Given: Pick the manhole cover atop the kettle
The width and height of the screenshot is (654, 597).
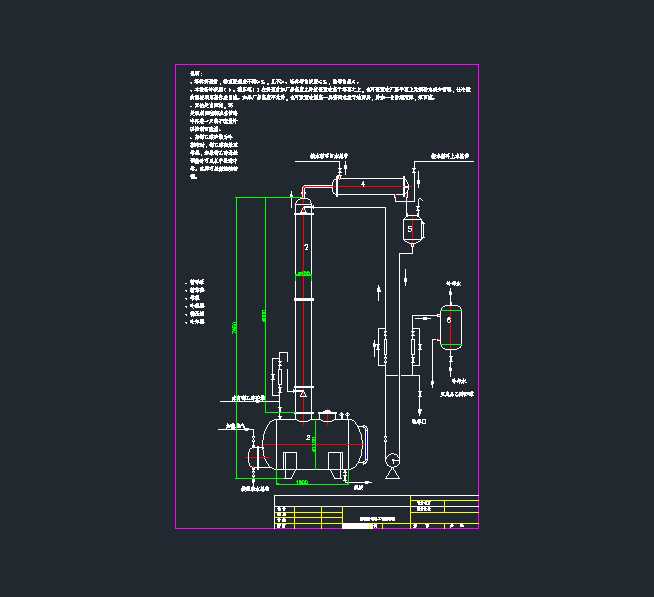Looking at the screenshot, I should pos(327,416).
